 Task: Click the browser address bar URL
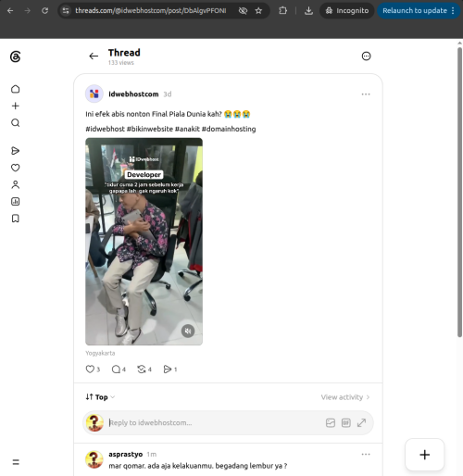pyautogui.click(x=151, y=11)
